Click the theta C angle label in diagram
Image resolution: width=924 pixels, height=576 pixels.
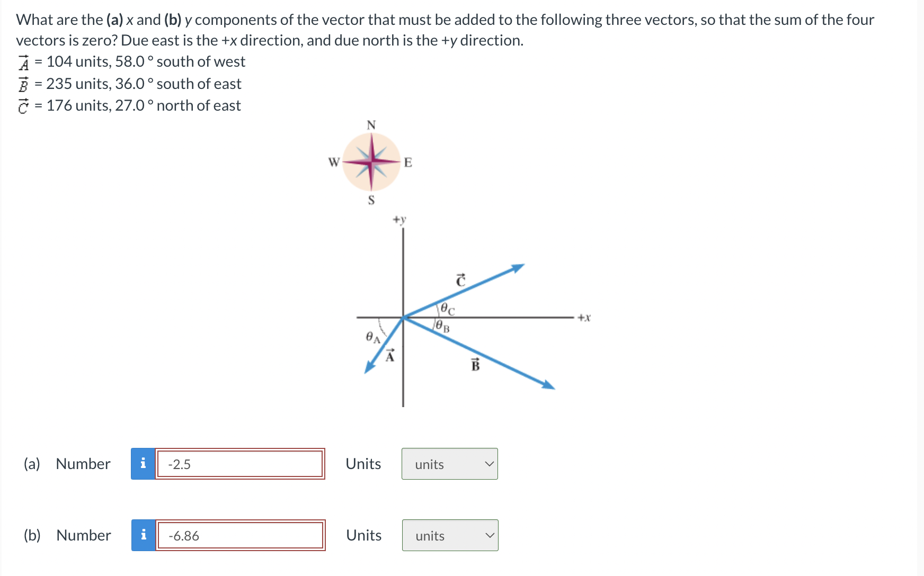(447, 309)
